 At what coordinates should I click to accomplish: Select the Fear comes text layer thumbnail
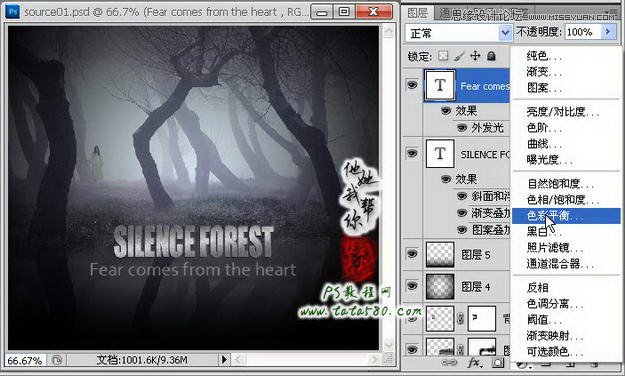coord(440,85)
